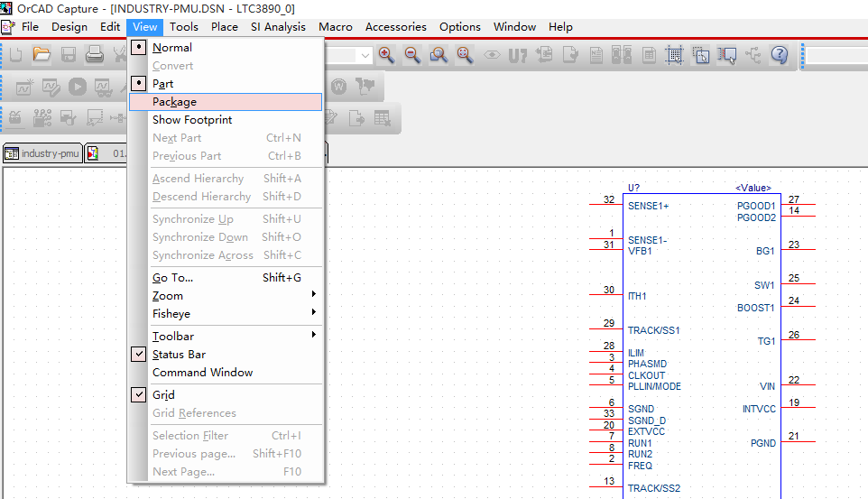
Task: Switch to the industry-pmu tab
Action: pyautogui.click(x=42, y=153)
